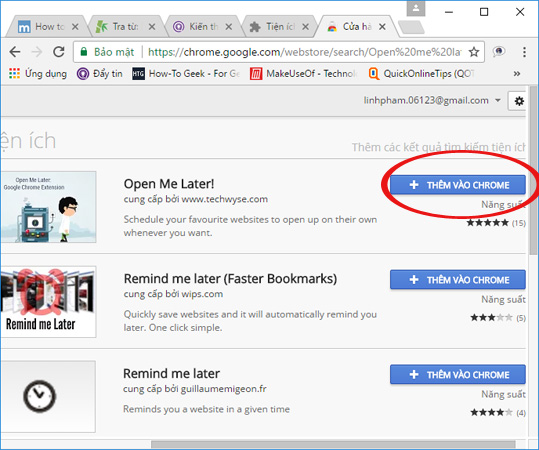Click cung cấp bởi wips.com text
The height and width of the screenshot is (450, 539).
point(173,294)
